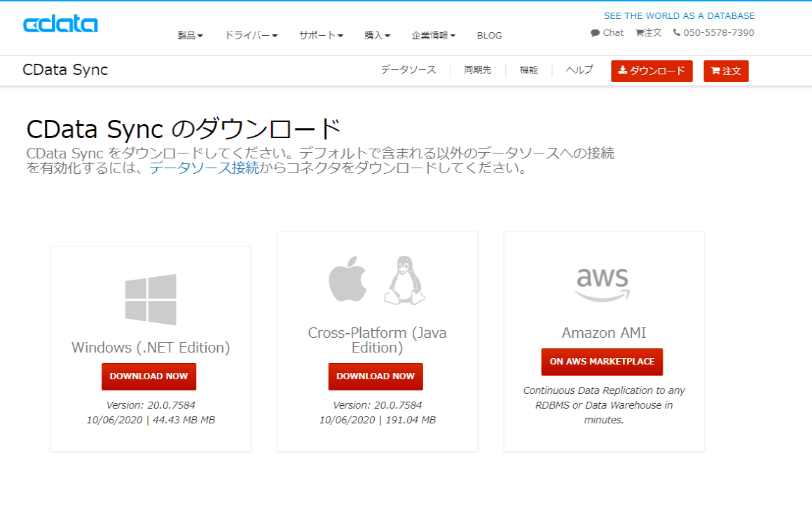Click the Continuous Data Replication description

coord(604,405)
